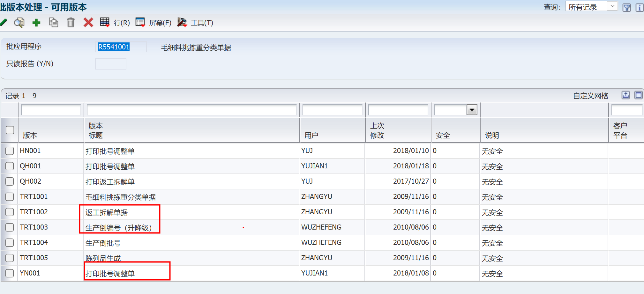The width and height of the screenshot is (644, 294).
Task: Click the export grid data icon
Action: pos(626,95)
